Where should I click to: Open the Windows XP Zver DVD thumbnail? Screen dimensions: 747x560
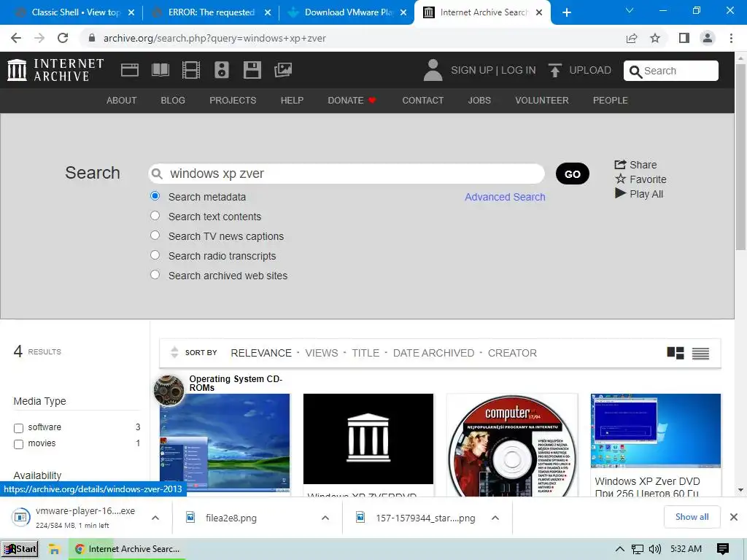(x=656, y=430)
